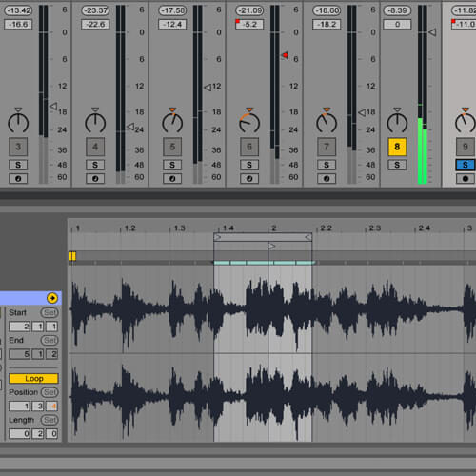
Task: Click the 0 volume field on track 8
Action: (x=397, y=25)
